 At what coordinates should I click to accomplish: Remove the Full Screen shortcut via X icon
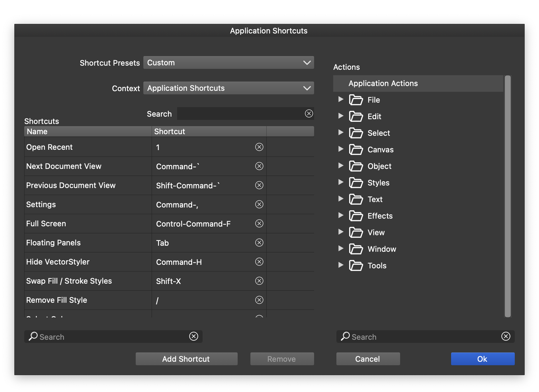point(259,223)
